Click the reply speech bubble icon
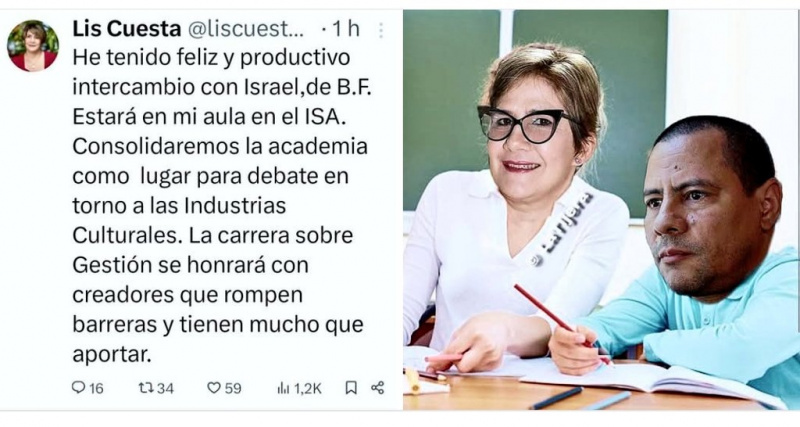 click(78, 388)
